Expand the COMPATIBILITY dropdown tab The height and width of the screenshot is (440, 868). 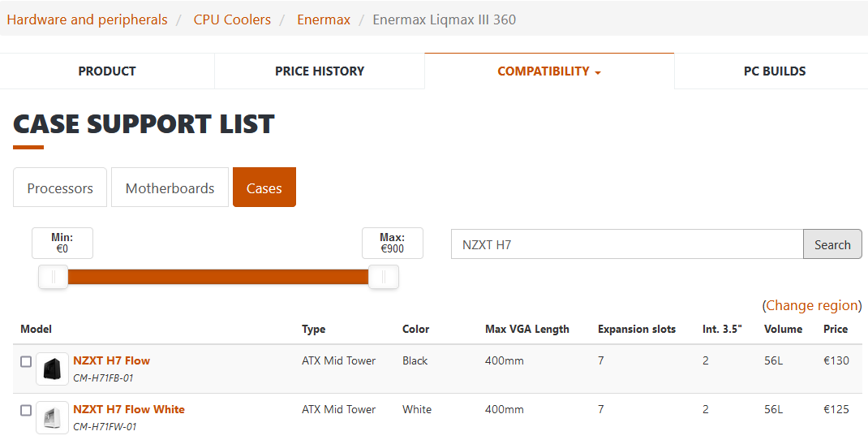pyautogui.click(x=549, y=71)
